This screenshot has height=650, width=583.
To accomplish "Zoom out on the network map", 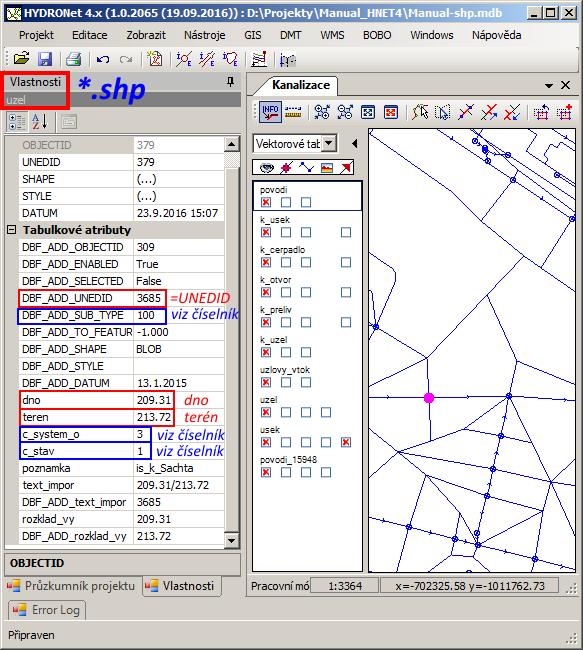I will coord(345,112).
